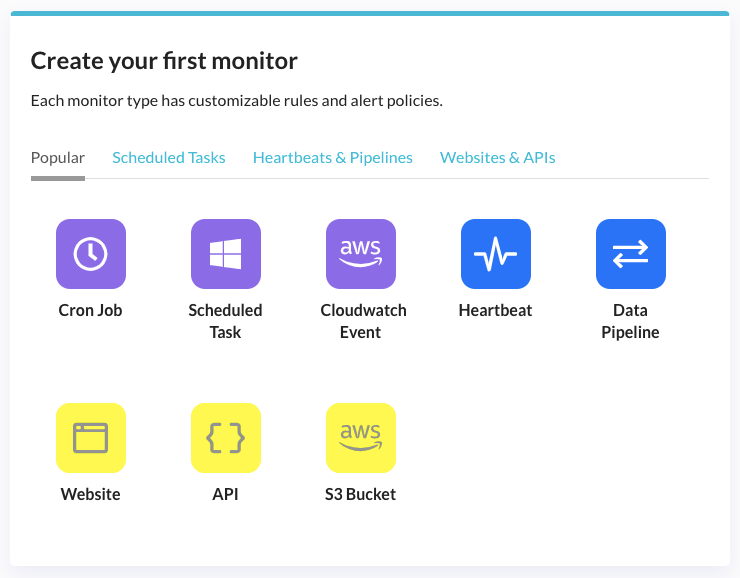Open the Scheduled Tasks tab

(x=169, y=158)
